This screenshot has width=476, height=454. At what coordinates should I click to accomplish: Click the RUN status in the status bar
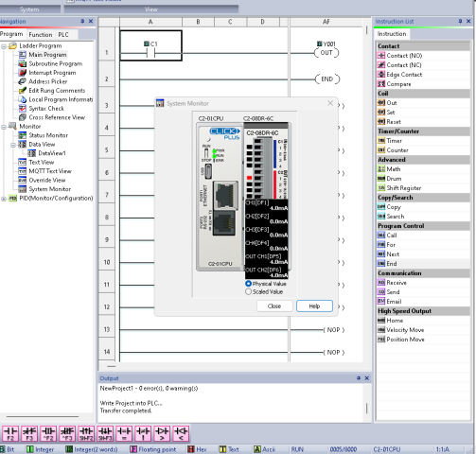coord(297,449)
